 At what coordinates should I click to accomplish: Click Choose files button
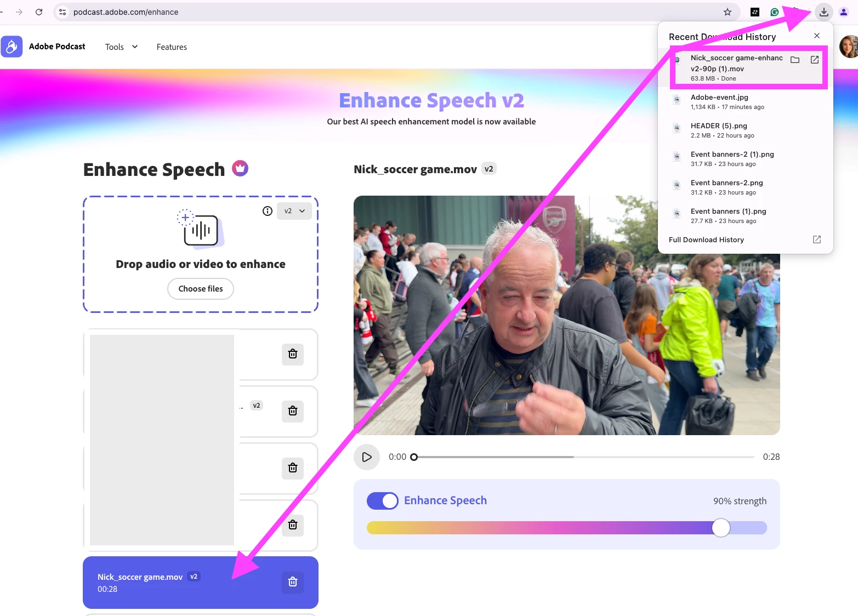tap(201, 289)
